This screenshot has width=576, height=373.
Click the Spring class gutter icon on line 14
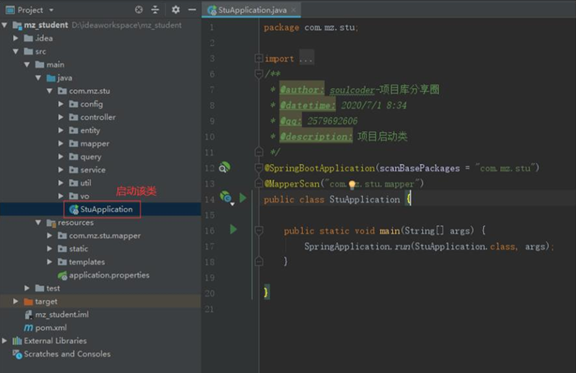click(x=226, y=197)
